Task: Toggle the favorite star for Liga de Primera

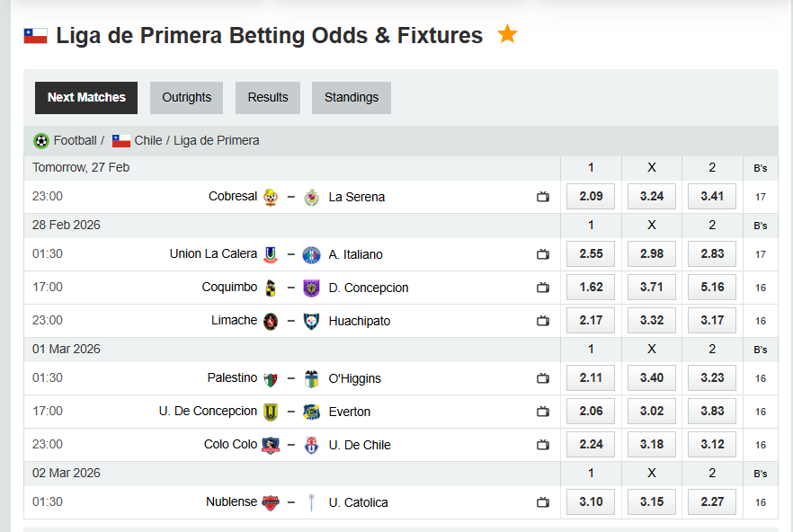Action: [x=507, y=33]
